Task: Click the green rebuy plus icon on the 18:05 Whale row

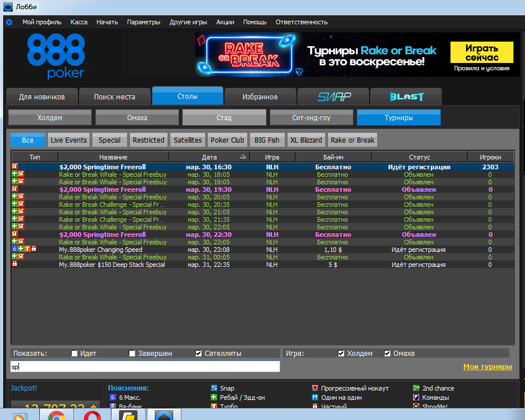Action: [14, 174]
